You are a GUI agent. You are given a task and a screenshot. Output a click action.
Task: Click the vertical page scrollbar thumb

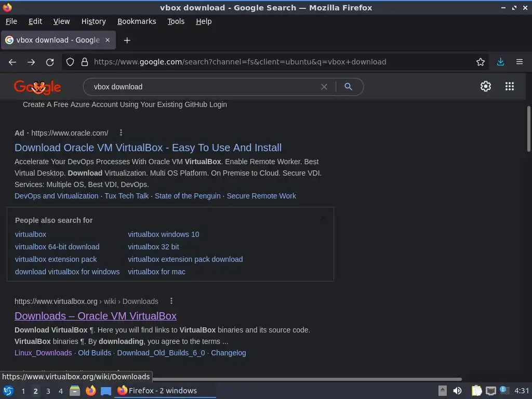point(528,129)
